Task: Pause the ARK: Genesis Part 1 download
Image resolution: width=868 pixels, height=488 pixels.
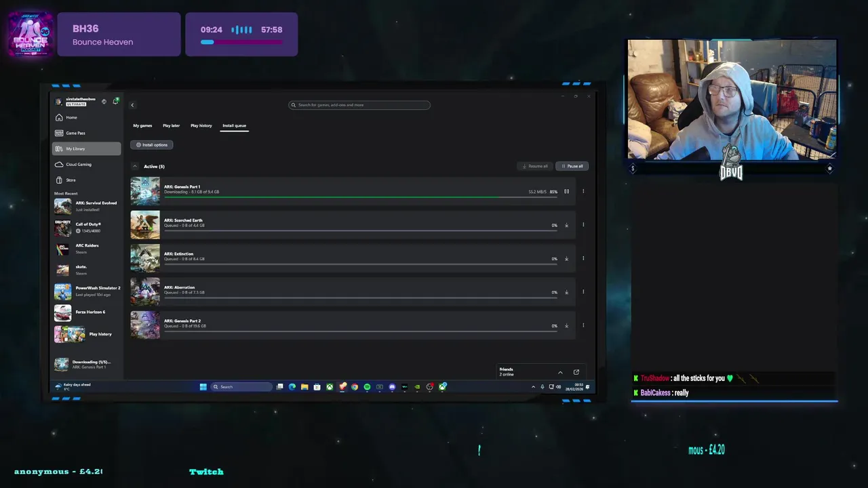Action: [567, 191]
